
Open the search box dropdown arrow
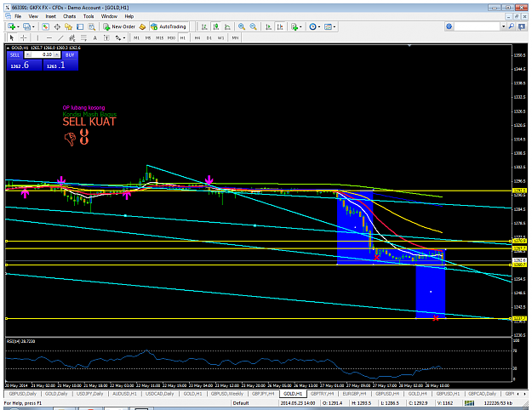pyautogui.click(x=504, y=26)
